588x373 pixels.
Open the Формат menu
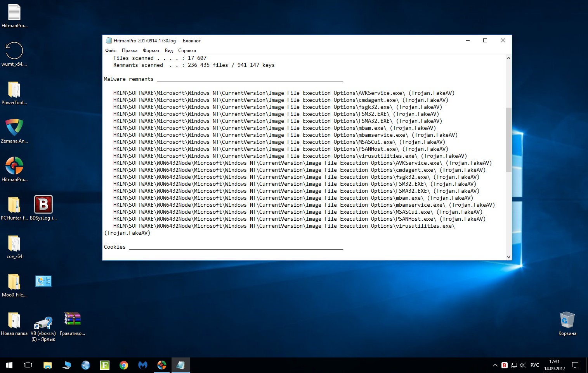[x=151, y=51]
